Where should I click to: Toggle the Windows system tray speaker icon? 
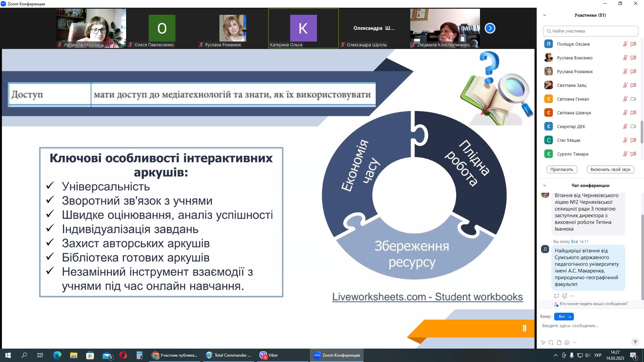point(587,355)
